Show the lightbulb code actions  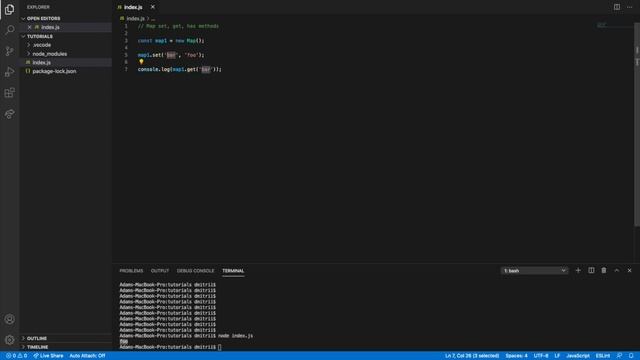pyautogui.click(x=141, y=62)
